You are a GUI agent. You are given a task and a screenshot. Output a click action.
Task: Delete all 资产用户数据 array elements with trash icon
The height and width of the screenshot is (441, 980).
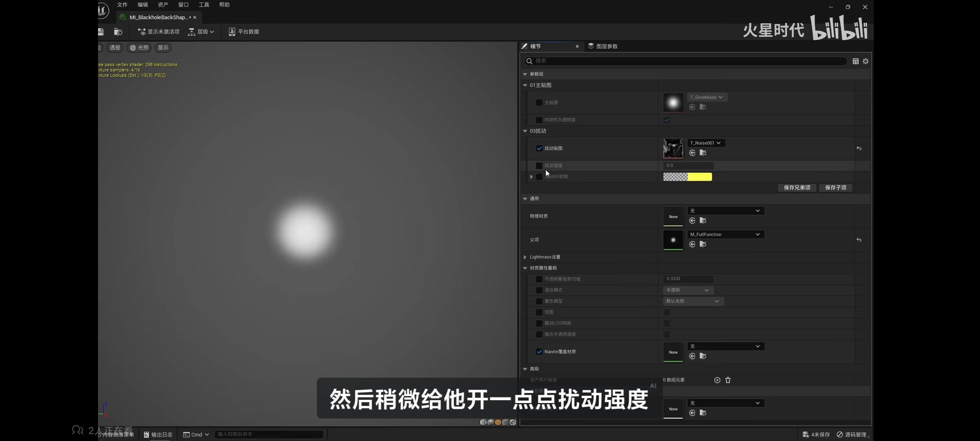point(728,380)
